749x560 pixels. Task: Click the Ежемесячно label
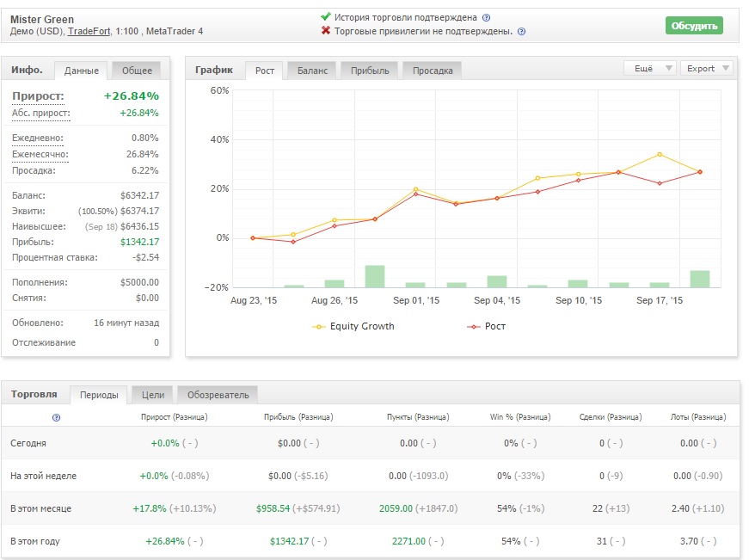pos(40,154)
